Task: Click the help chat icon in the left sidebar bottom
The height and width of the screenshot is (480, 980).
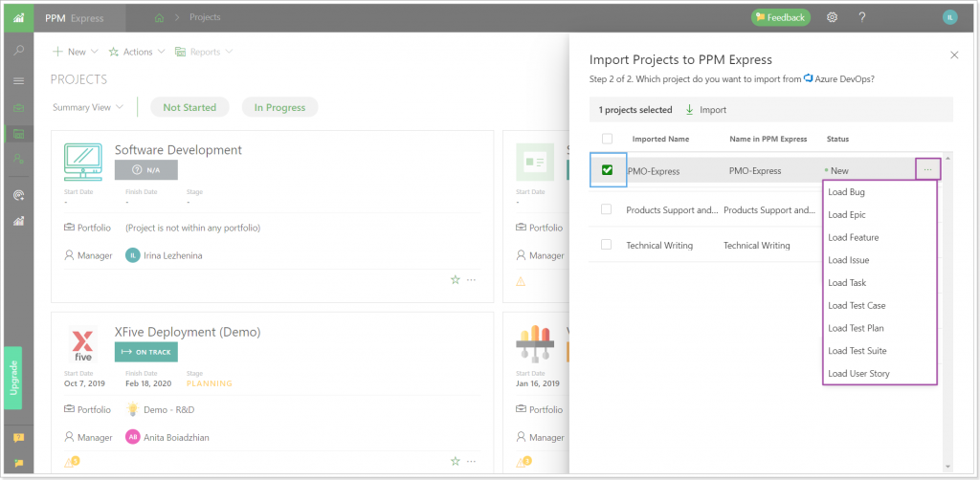Action: click(x=19, y=438)
